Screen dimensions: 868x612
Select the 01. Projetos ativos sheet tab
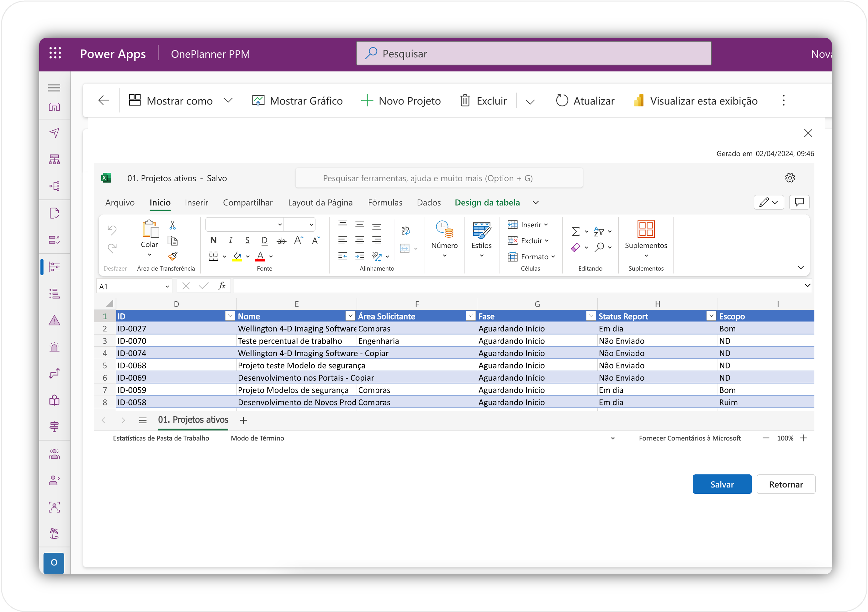[193, 420]
